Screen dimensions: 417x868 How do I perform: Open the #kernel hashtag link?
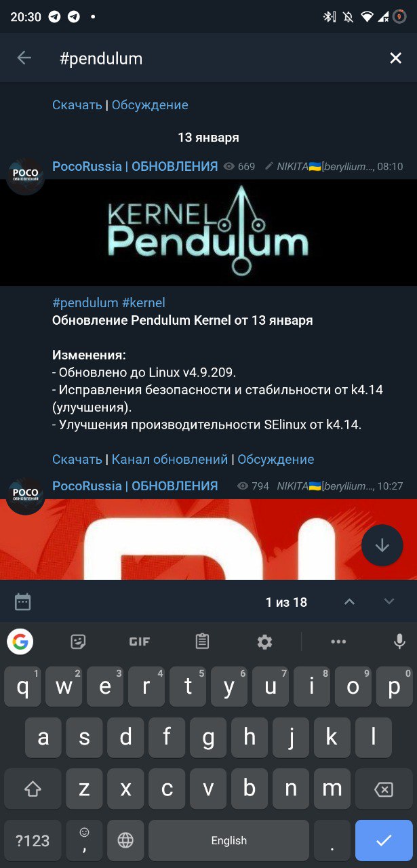pyautogui.click(x=144, y=302)
